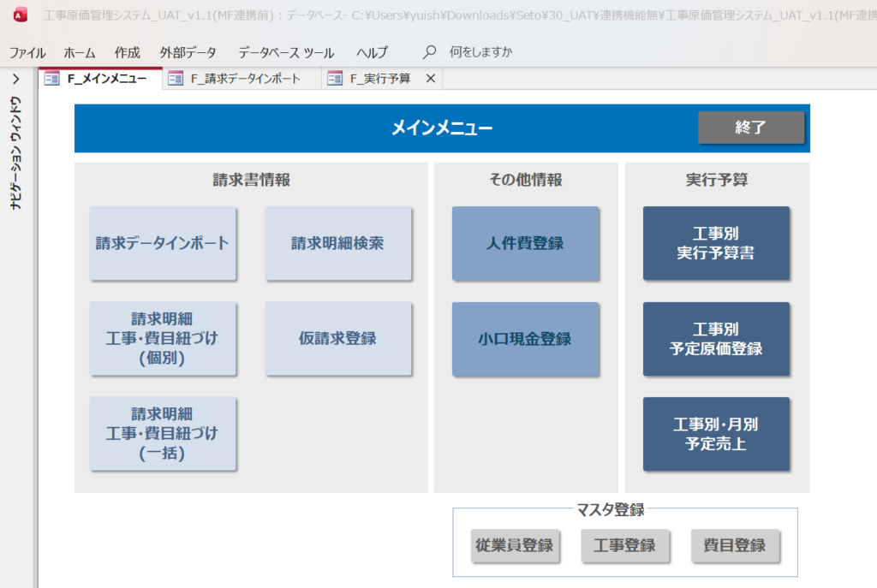Close the F_実行予算 tab with X
The width and height of the screenshot is (877, 588).
(x=431, y=79)
